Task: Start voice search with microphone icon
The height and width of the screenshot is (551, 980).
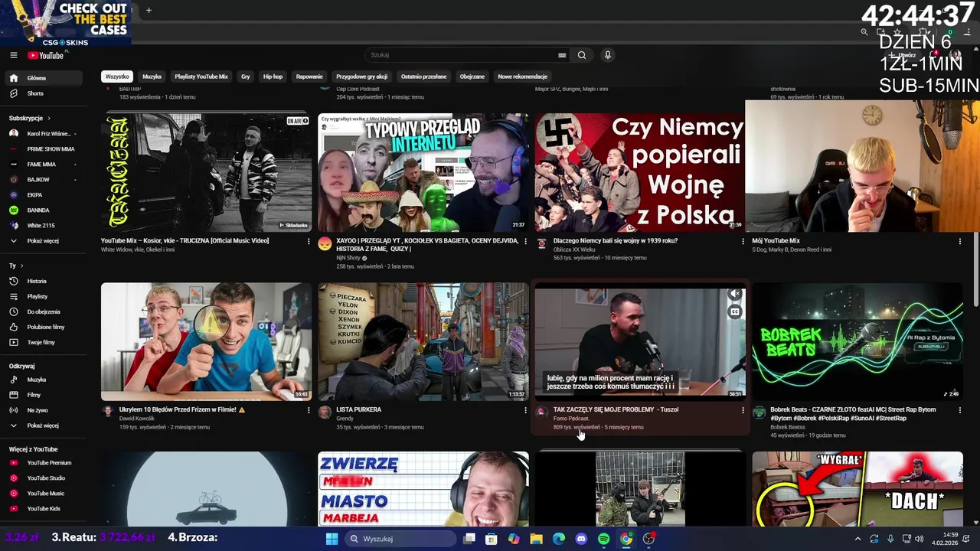Action: click(608, 55)
